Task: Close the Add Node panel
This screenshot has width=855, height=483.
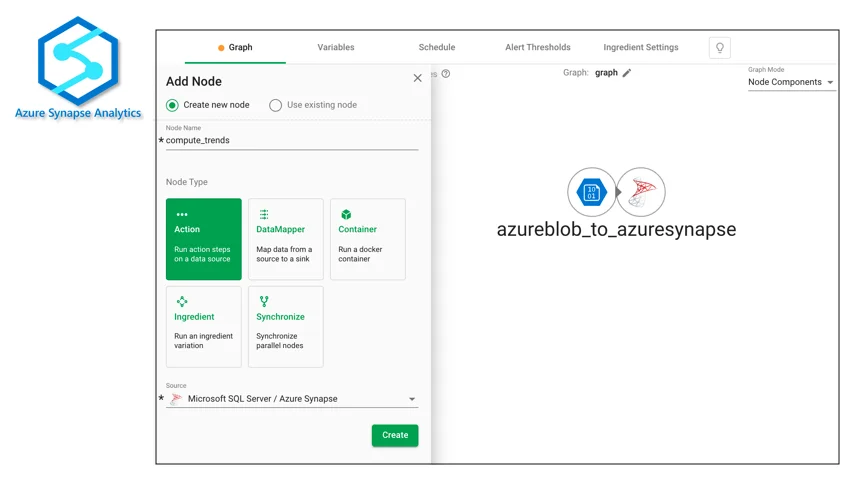Action: [x=418, y=78]
